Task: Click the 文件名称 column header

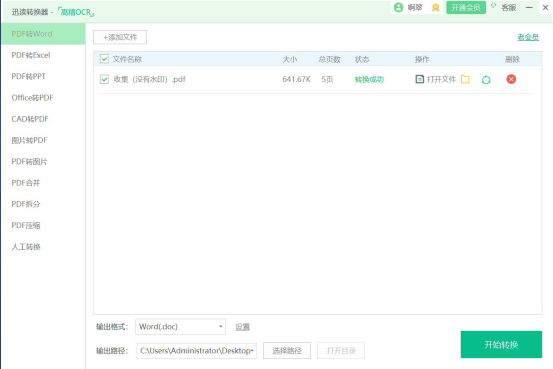Action: (127, 59)
